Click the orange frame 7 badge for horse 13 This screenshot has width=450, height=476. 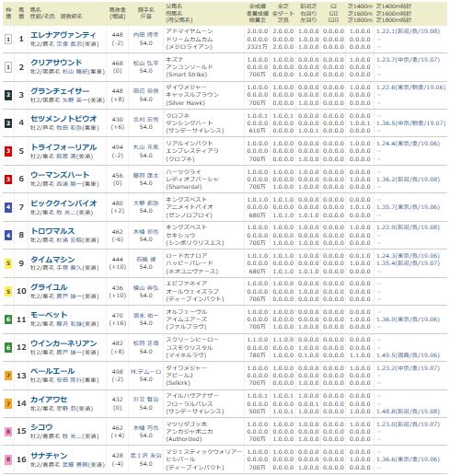[x=8, y=376]
